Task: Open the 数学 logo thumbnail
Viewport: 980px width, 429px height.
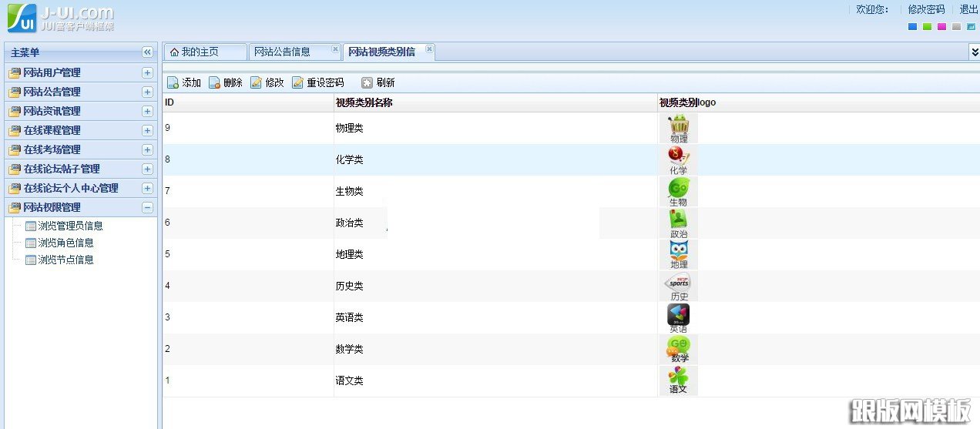Action: [679, 350]
